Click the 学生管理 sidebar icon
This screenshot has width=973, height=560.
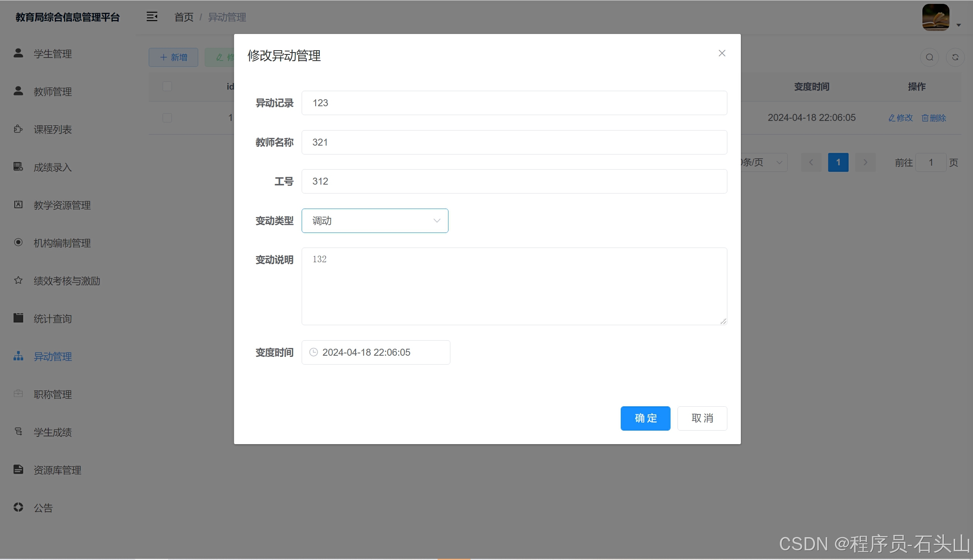[x=18, y=53]
